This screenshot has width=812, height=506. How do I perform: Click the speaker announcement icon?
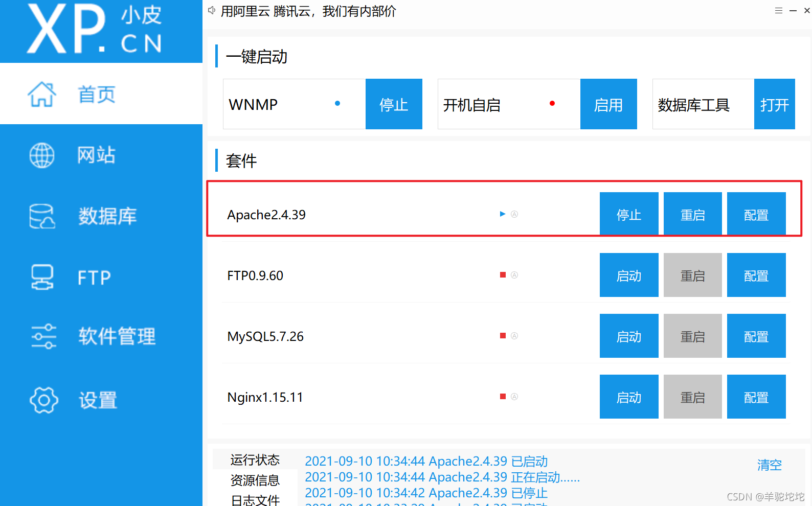pyautogui.click(x=212, y=10)
